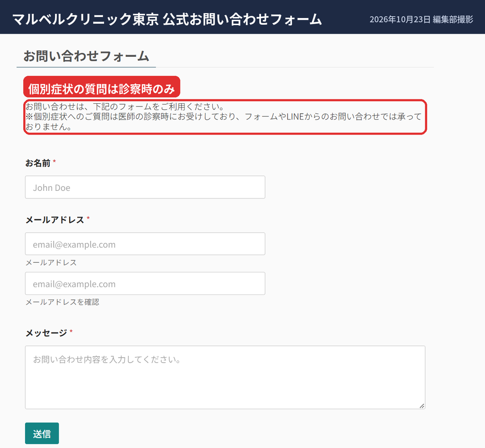The width and height of the screenshot is (485, 448).
Task: Click the お名前 name input field
Action: pos(145,188)
